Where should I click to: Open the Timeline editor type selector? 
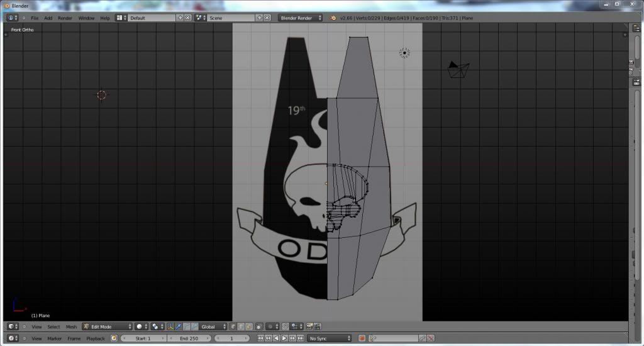click(13, 338)
